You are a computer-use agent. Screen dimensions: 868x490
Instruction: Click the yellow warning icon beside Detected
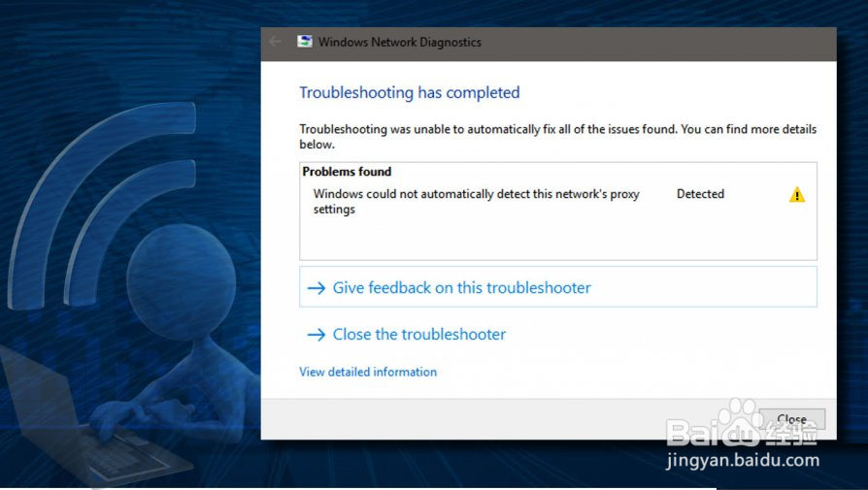[x=796, y=195]
